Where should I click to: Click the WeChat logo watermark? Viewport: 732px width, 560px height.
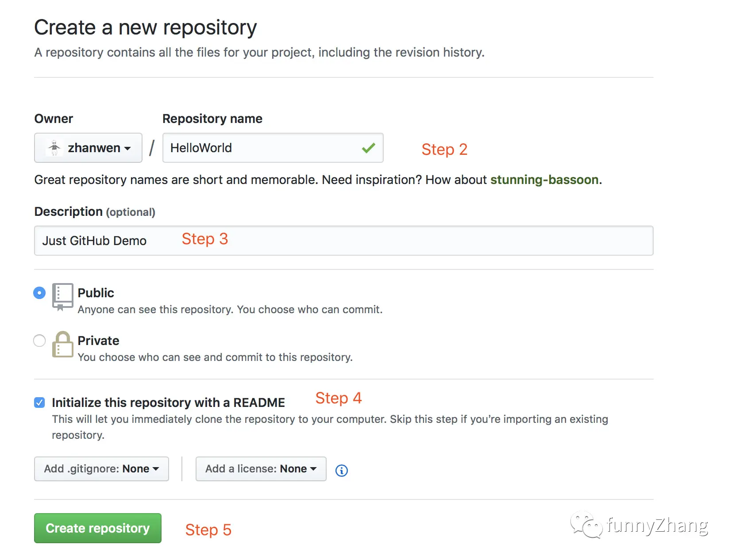pos(586,525)
